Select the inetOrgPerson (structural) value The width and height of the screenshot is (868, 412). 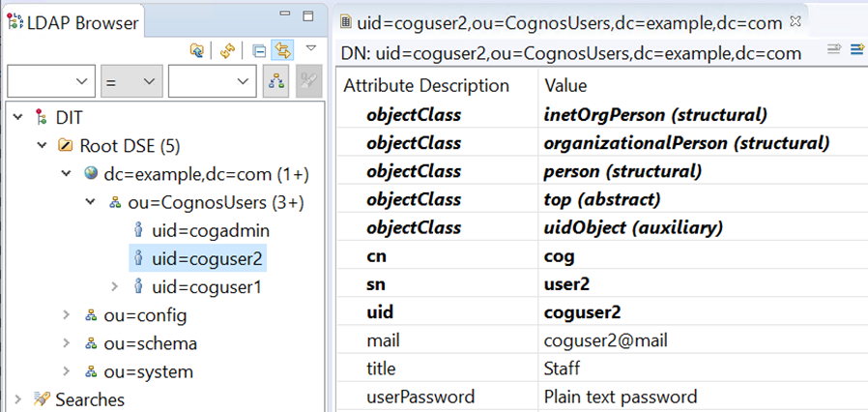click(x=655, y=115)
